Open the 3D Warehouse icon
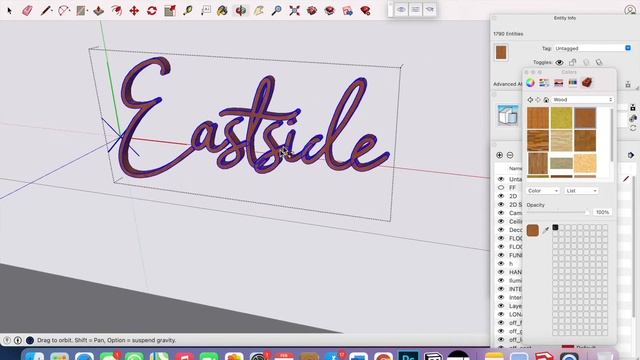Viewport: 640px width, 360px height. (312, 11)
